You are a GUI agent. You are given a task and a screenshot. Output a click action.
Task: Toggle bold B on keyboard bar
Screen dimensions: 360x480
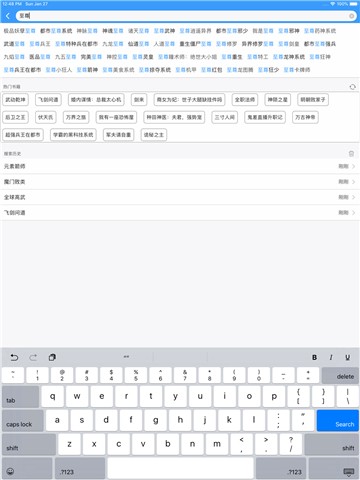click(x=314, y=357)
